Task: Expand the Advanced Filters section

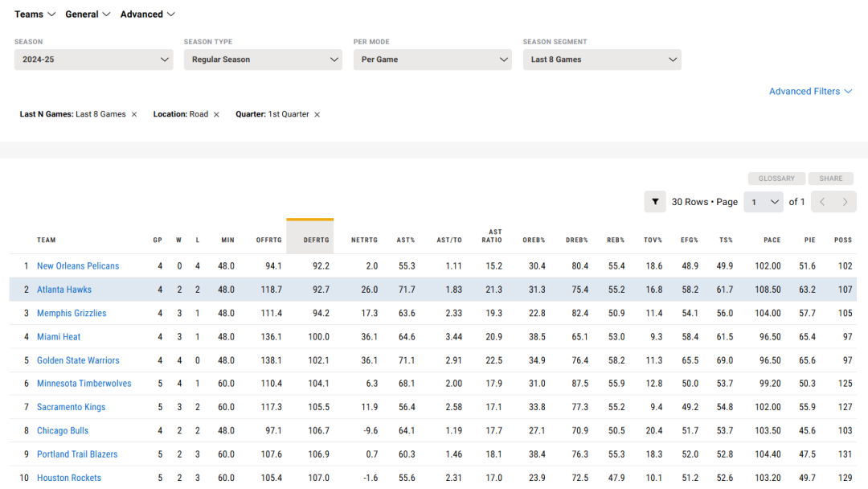Action: click(x=810, y=92)
